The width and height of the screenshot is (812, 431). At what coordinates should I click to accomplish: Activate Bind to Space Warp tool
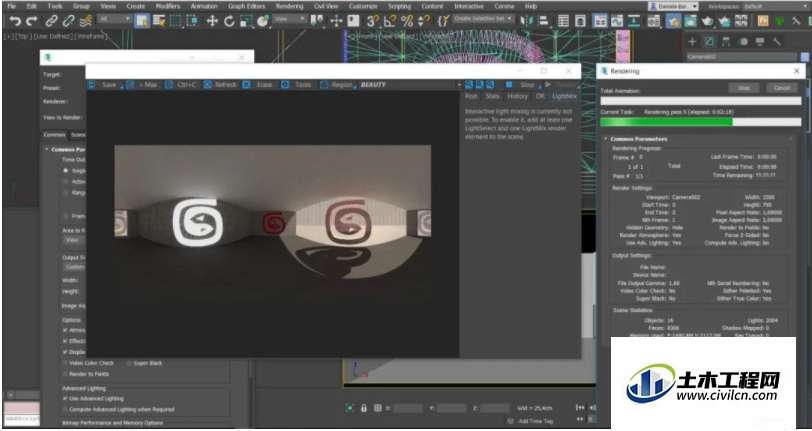tap(86, 21)
